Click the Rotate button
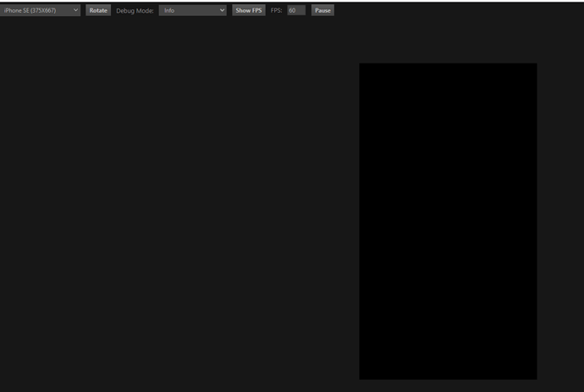This screenshot has width=584, height=392. pyautogui.click(x=98, y=10)
